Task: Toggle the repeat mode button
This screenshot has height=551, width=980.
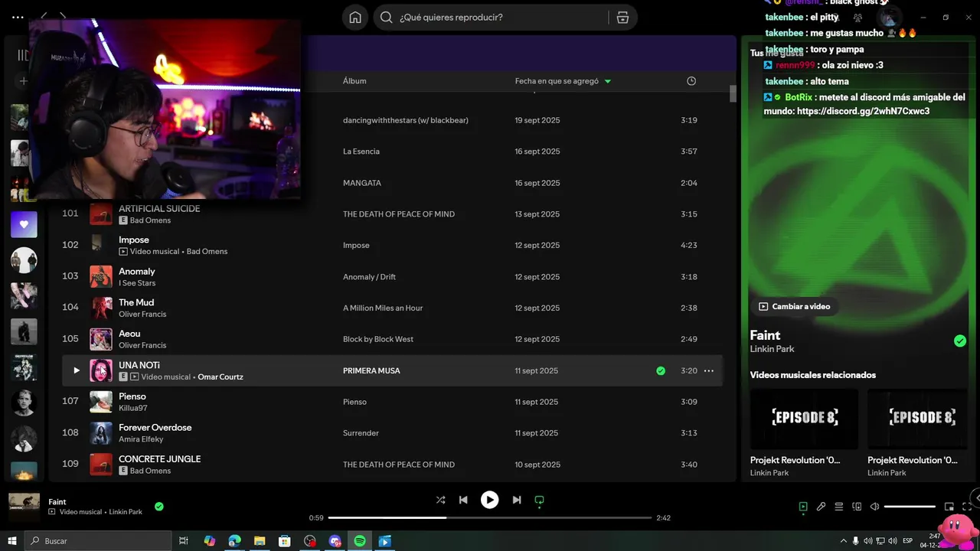Action: pos(539,500)
